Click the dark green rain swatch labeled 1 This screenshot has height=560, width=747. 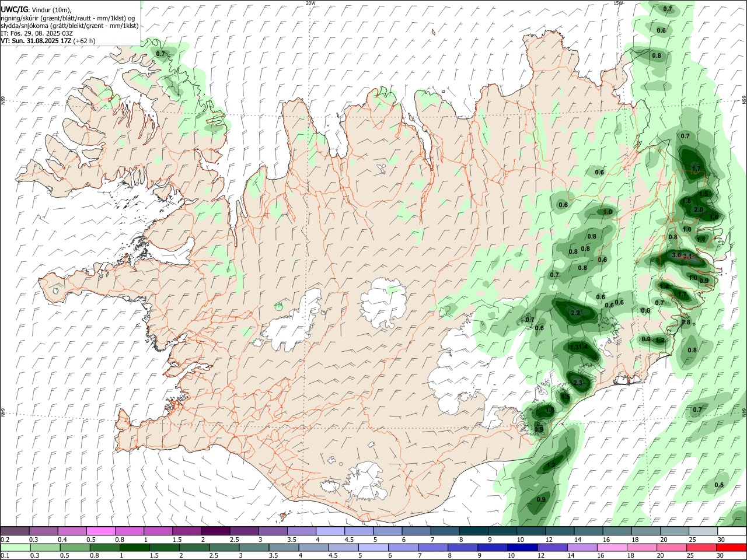pos(135,548)
